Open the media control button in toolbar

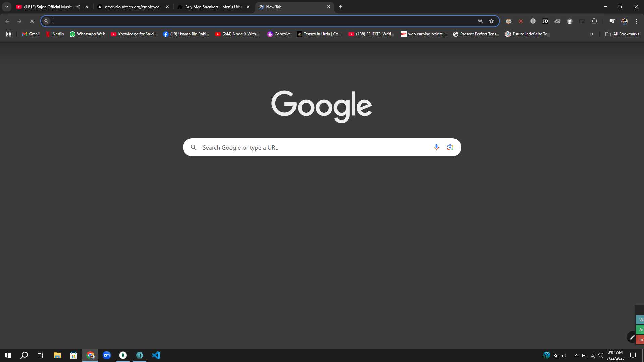click(612, 21)
